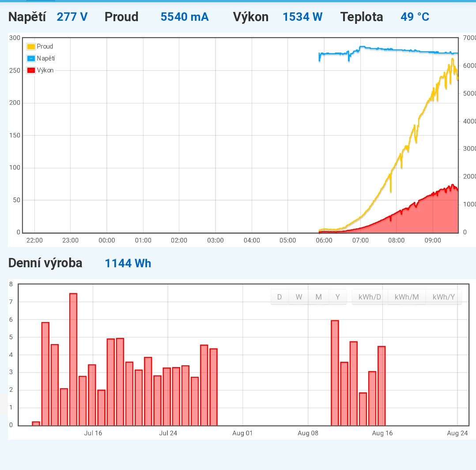The image size is (476, 470).
Task: Set chart units to kWh/Y
Action: 444,297
